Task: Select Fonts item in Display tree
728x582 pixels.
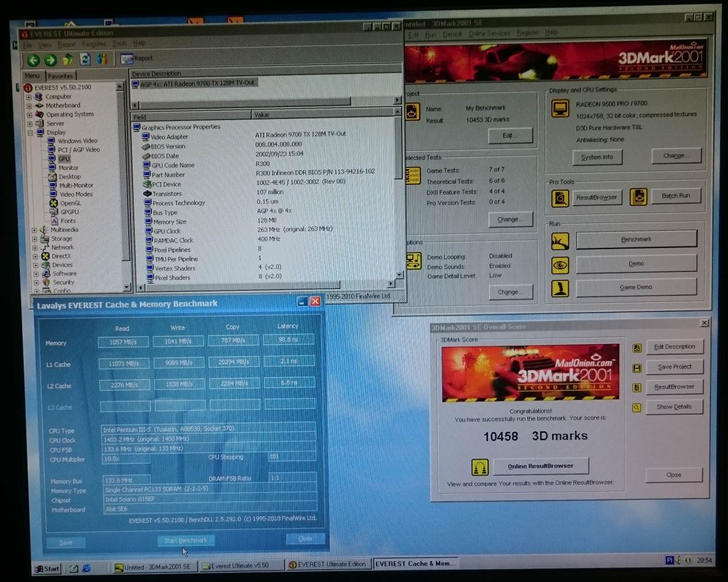Action: click(68, 221)
